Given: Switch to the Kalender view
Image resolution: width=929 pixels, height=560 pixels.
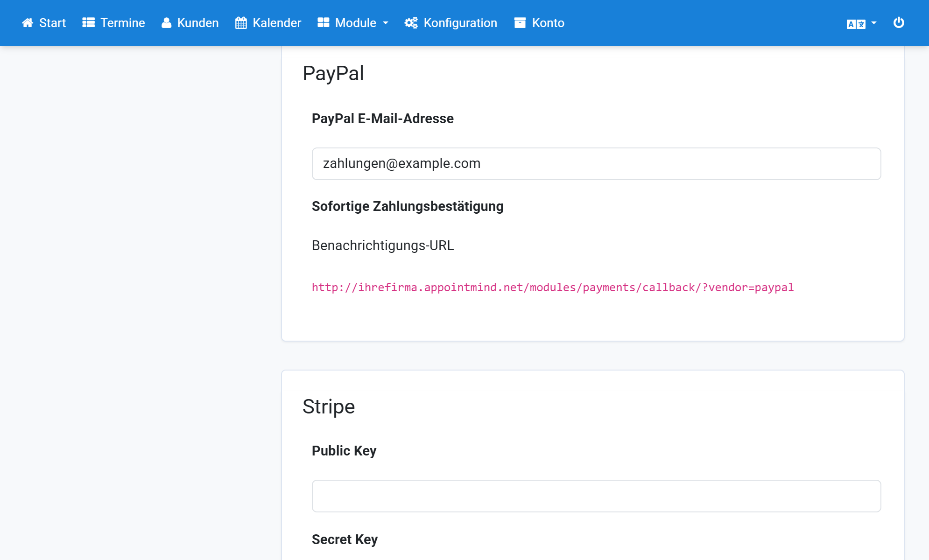Looking at the screenshot, I should 268,23.
